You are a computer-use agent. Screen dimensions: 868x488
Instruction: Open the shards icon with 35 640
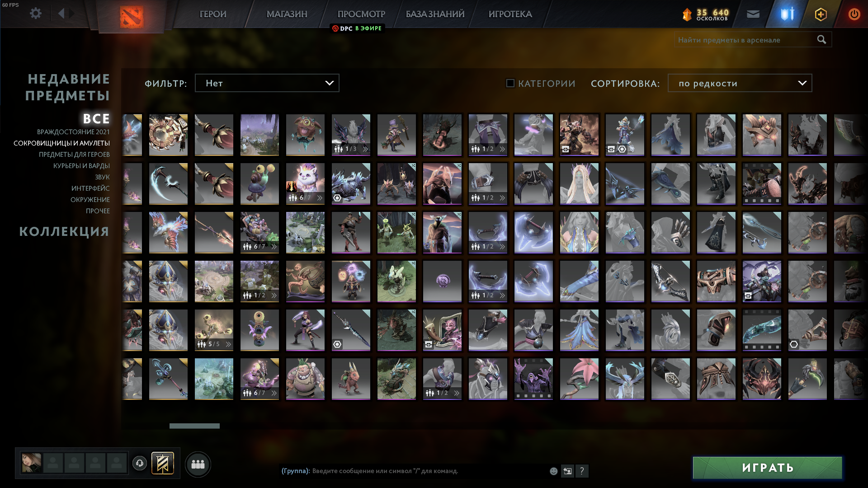pyautogui.click(x=687, y=14)
